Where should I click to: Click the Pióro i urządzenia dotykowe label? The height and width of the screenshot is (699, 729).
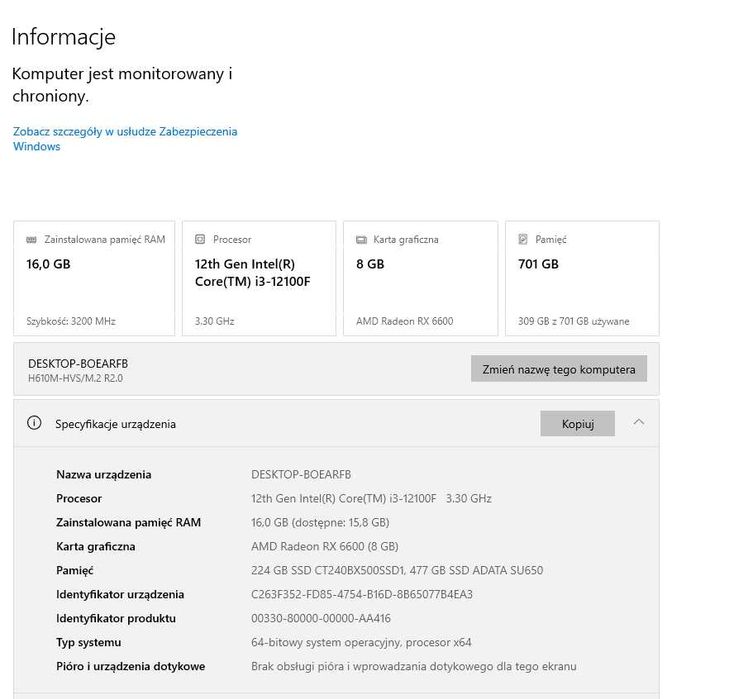pyautogui.click(x=131, y=666)
